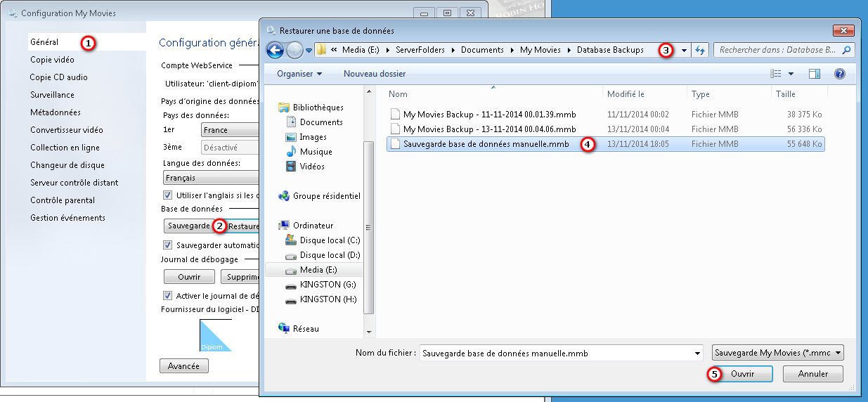Screen dimensions: 868x402
Task: Uncheck 'Sauvegarder automatiquement' checkbox
Action: point(167,245)
